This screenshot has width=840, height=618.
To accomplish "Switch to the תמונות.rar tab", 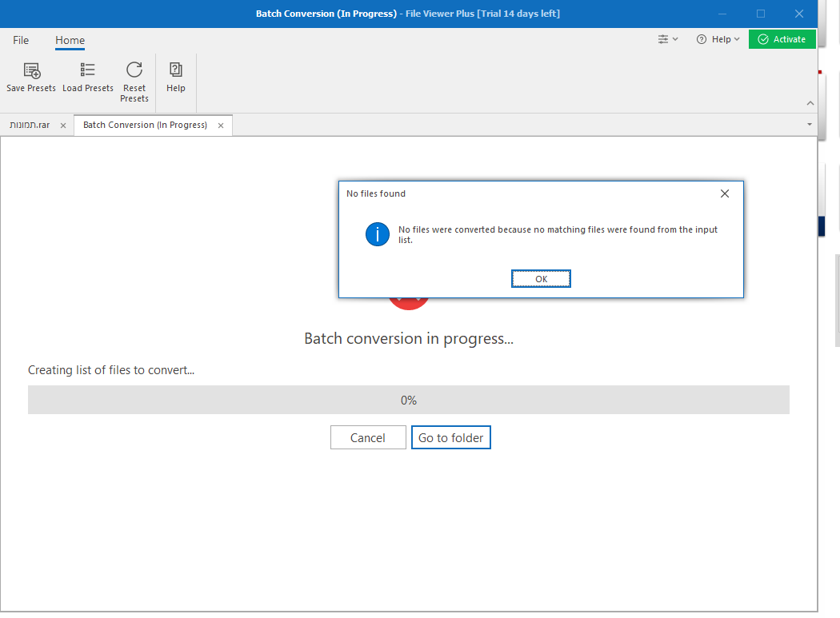I will pyautogui.click(x=30, y=125).
